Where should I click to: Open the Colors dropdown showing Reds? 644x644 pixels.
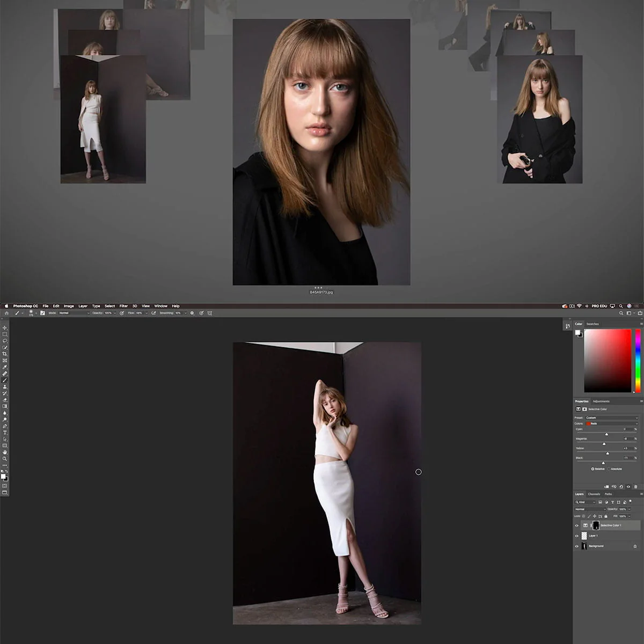click(x=612, y=424)
